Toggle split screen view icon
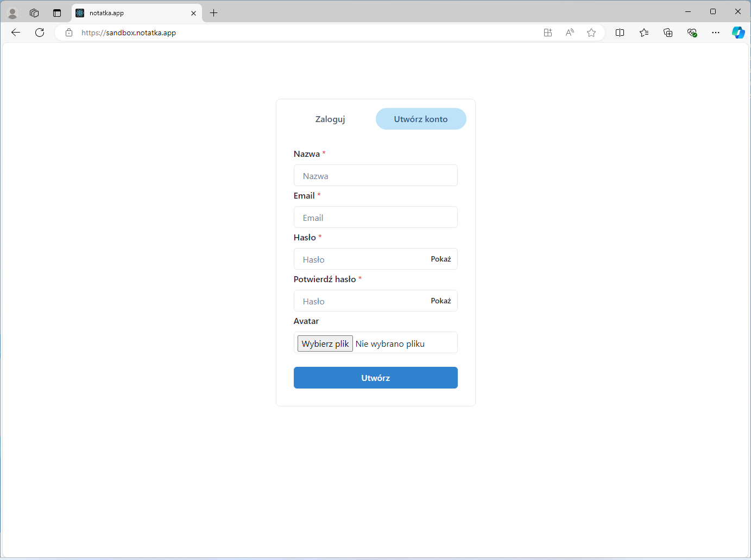This screenshot has height=560, width=751. click(620, 33)
